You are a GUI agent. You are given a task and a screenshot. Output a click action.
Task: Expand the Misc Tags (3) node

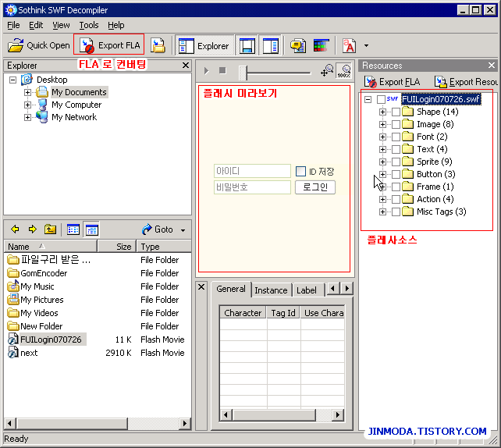(x=382, y=212)
